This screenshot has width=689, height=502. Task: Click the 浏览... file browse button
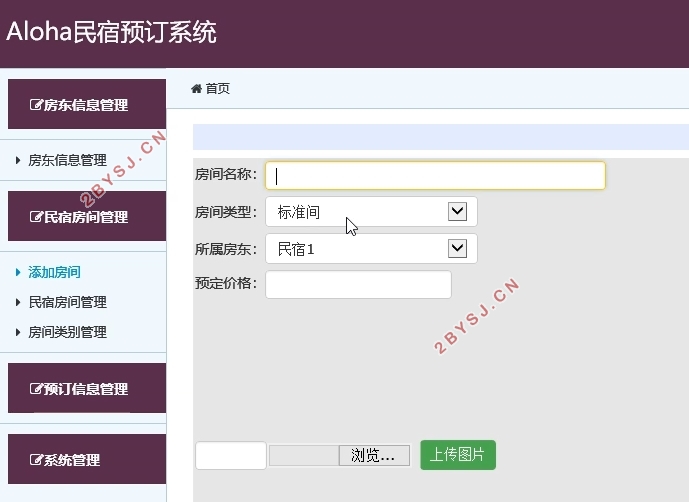tap(373, 456)
